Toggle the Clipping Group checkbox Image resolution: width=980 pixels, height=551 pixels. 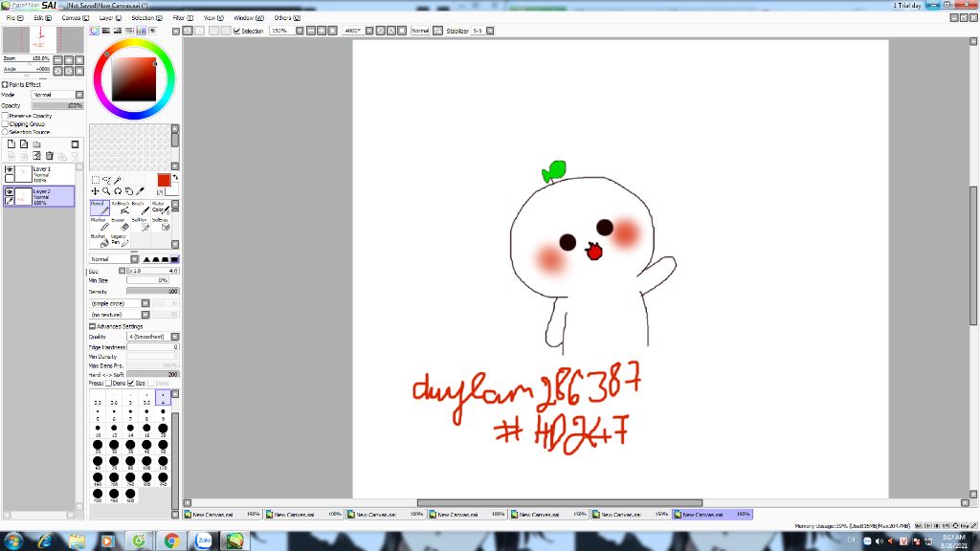click(6, 123)
